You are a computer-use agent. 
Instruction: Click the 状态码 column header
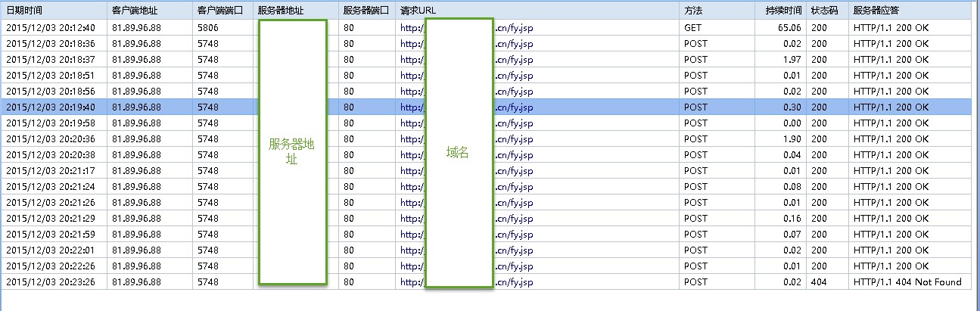click(x=827, y=11)
